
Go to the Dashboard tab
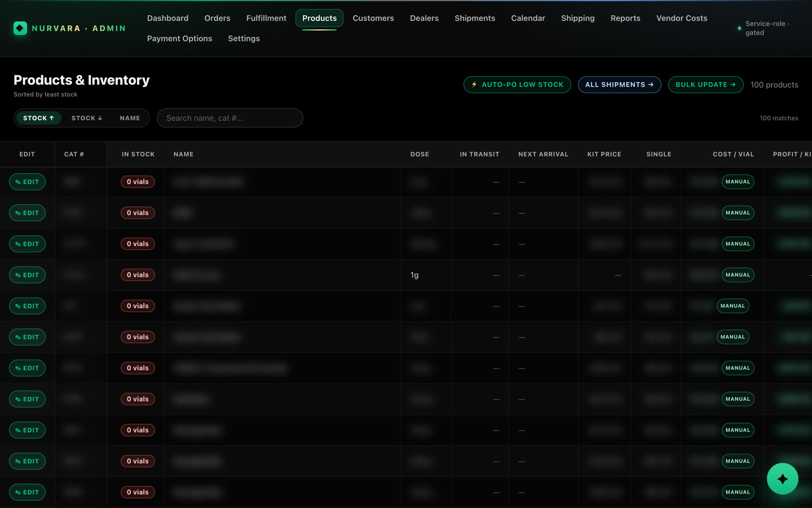point(167,18)
